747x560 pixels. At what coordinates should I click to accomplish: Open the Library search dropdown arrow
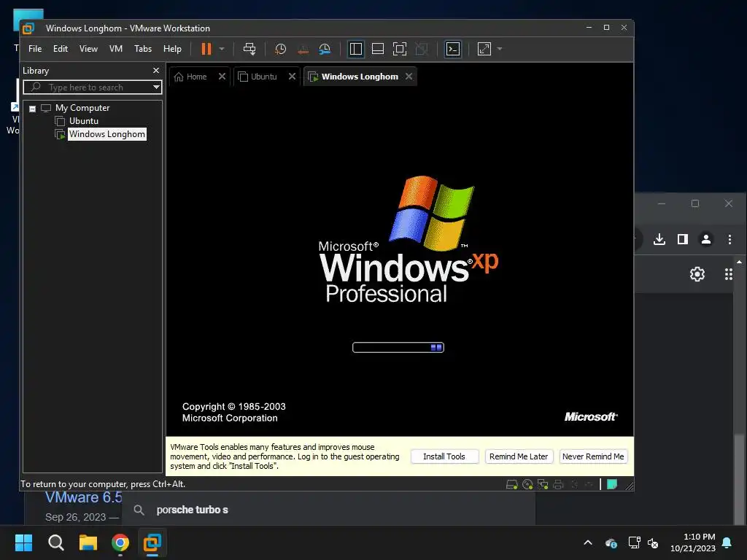click(156, 87)
